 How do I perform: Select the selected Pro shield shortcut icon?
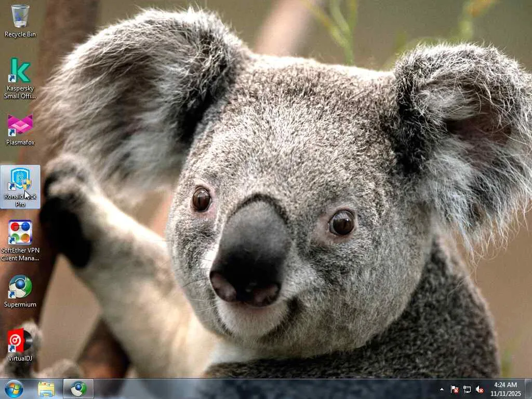click(20, 187)
